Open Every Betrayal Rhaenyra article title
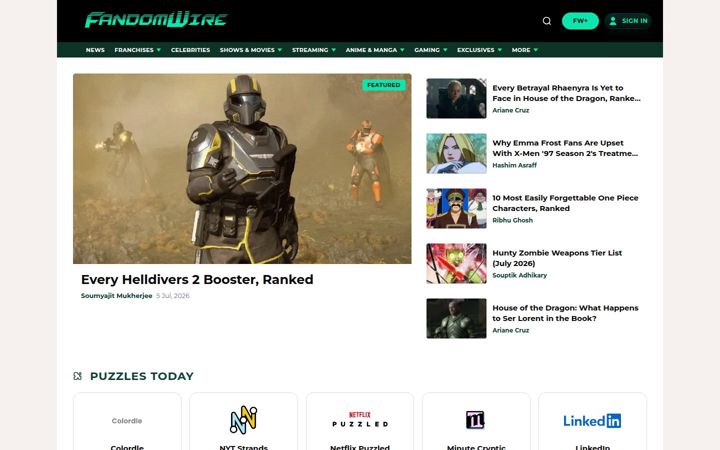The width and height of the screenshot is (720, 450). (x=566, y=93)
